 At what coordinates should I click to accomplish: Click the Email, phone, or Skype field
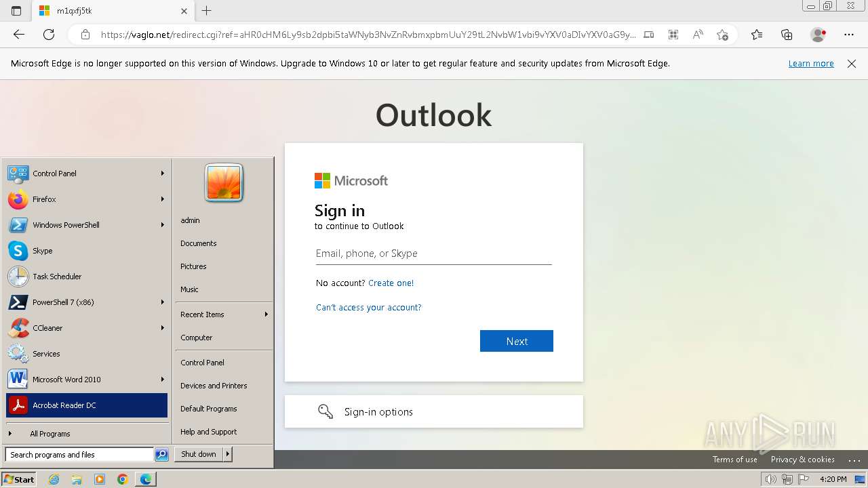point(434,253)
